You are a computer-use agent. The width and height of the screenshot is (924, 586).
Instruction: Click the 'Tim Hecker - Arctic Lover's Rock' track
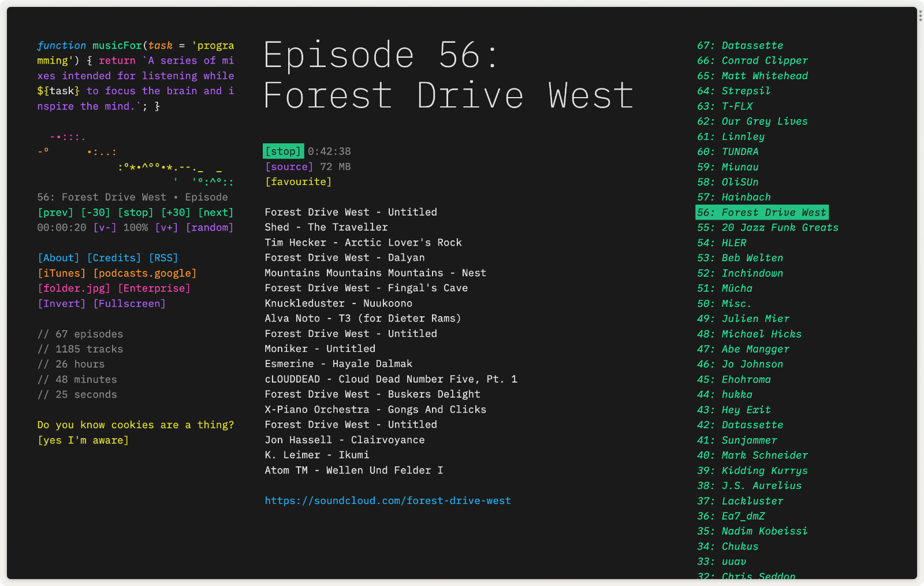(363, 243)
